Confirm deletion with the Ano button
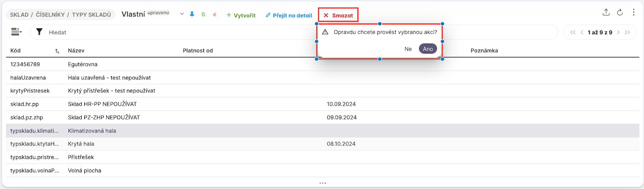Image resolution: width=644 pixels, height=189 pixels. (x=428, y=49)
